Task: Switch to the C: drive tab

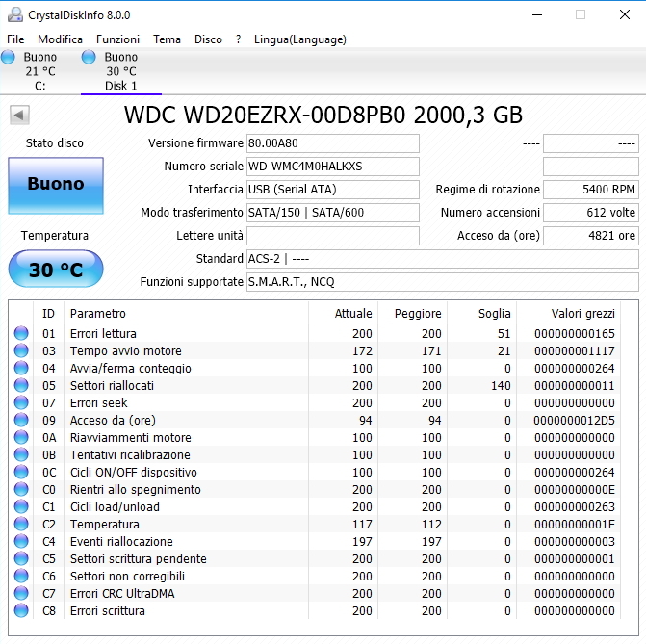Action: [x=40, y=71]
